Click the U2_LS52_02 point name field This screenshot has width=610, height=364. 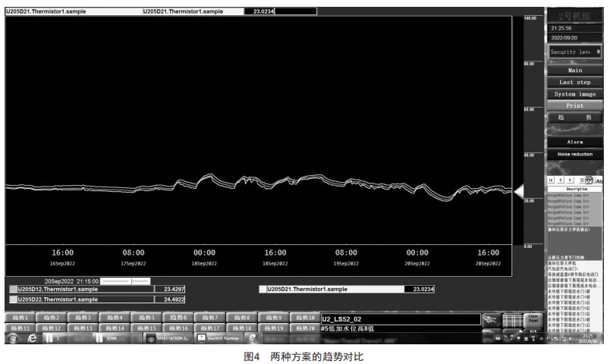pyautogui.click(x=400, y=319)
